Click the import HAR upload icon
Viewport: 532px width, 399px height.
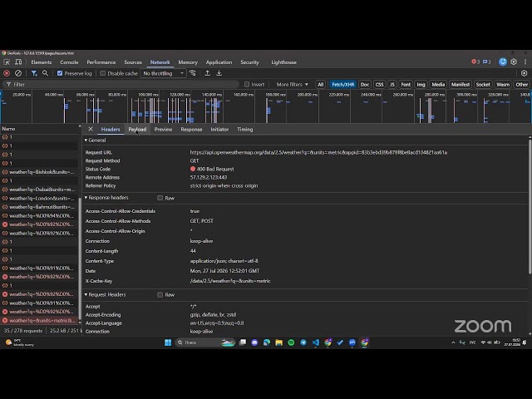207,73
